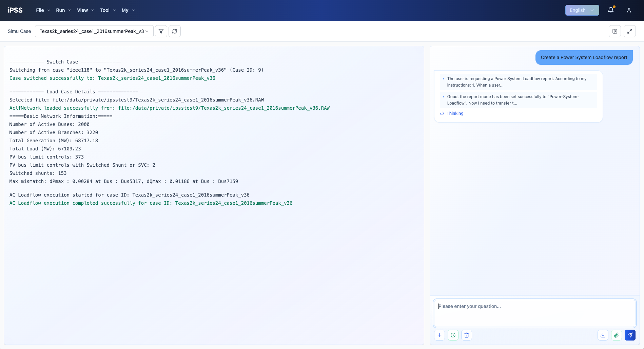Click 'AC Loadflow execution completed successfully' line

coord(151,203)
